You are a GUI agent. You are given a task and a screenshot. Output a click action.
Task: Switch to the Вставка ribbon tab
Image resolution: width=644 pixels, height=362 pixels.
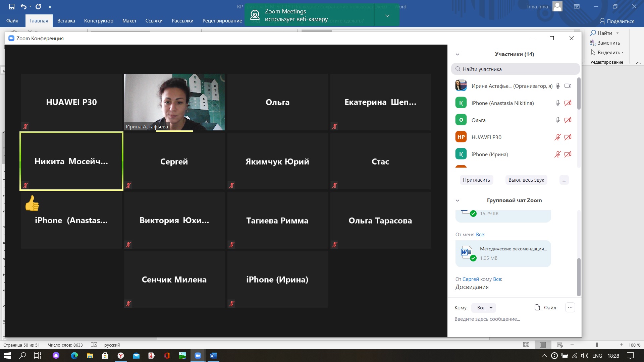tap(66, 20)
